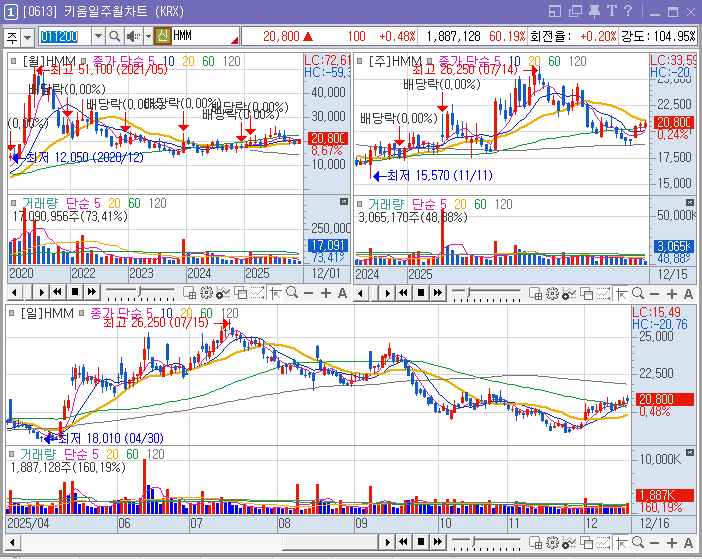The width and height of the screenshot is (702, 560).
Task: Open settings gear in monthly chart toolbar
Action: tap(206, 293)
